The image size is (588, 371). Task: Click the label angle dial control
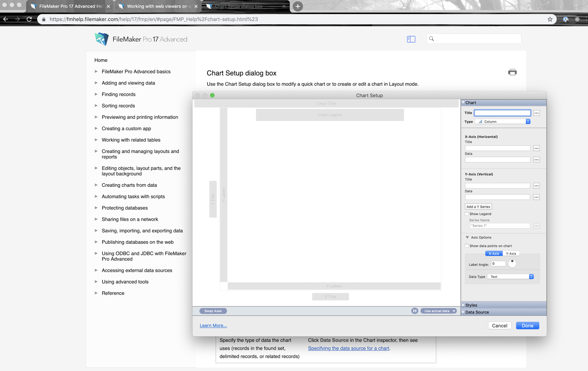pyautogui.click(x=512, y=263)
